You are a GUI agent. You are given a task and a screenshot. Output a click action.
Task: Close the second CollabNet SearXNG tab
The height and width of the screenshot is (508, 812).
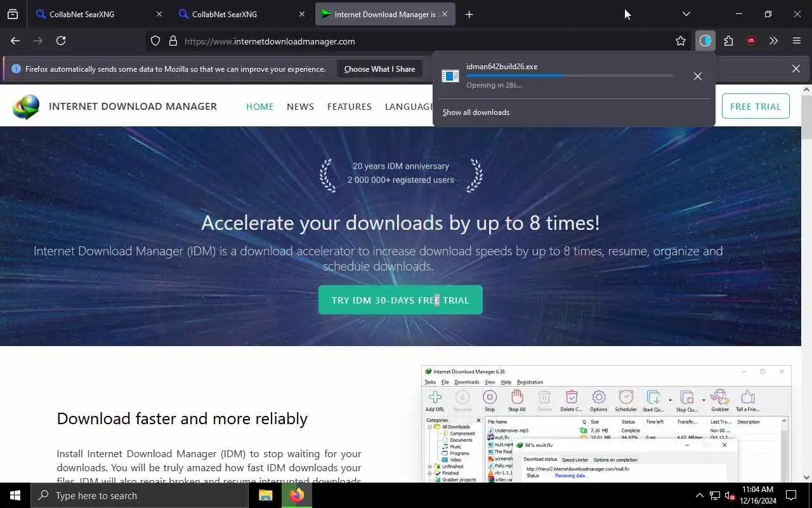pos(301,14)
